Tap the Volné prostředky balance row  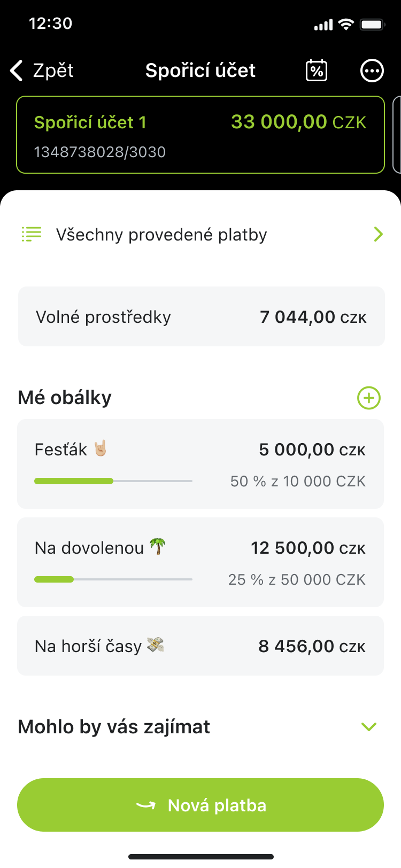[x=201, y=316]
